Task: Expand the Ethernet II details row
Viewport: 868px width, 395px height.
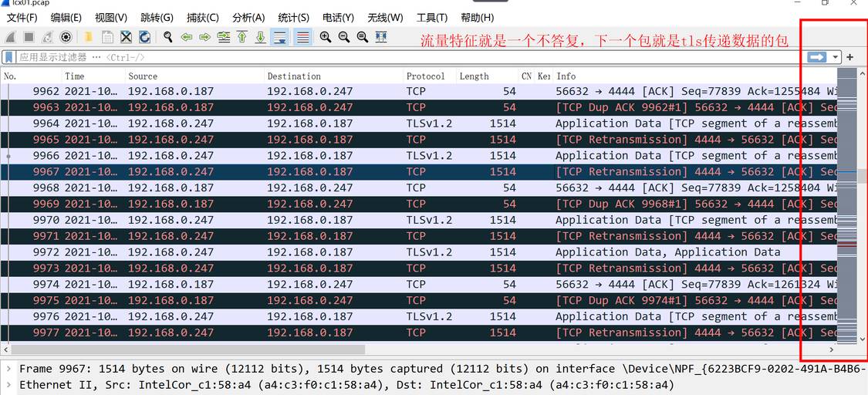Action: tap(8, 384)
